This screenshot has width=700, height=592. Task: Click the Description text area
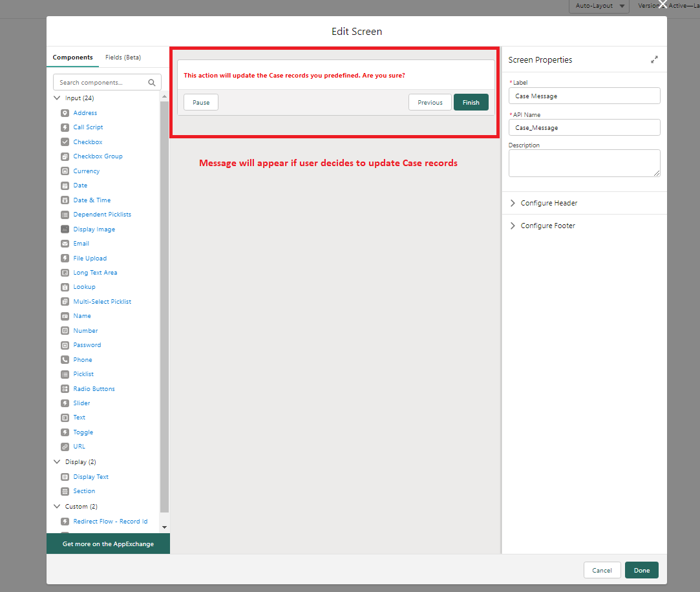click(584, 163)
